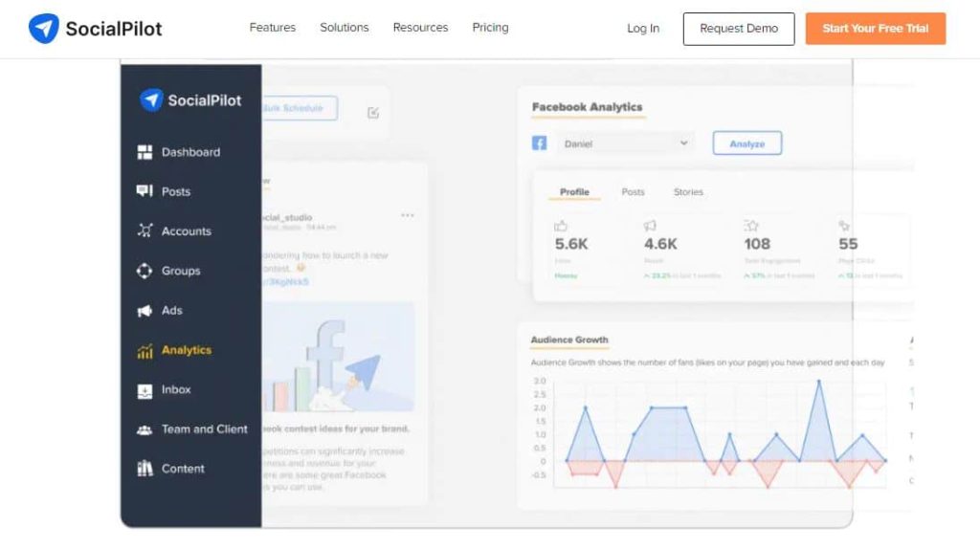Click the Analytics bar chart icon
This screenshot has width=980, height=549.
click(145, 351)
